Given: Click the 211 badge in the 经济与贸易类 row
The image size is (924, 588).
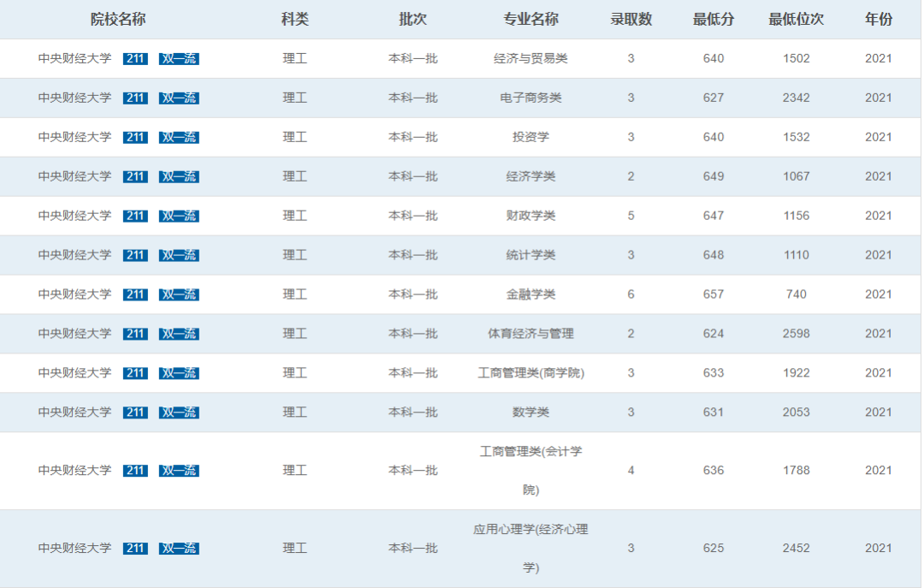Looking at the screenshot, I should (135, 58).
